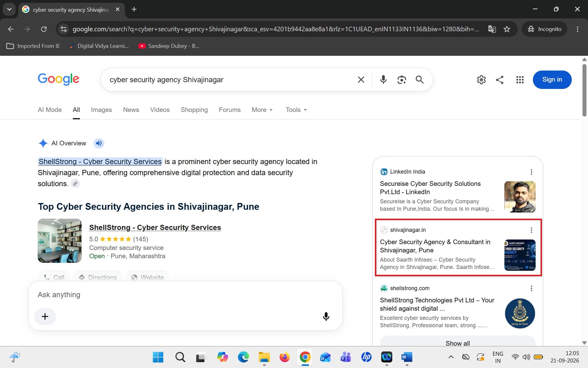The image size is (588, 368).
Task: Listen to the AI Overview via speaker icon
Action: [x=99, y=143]
